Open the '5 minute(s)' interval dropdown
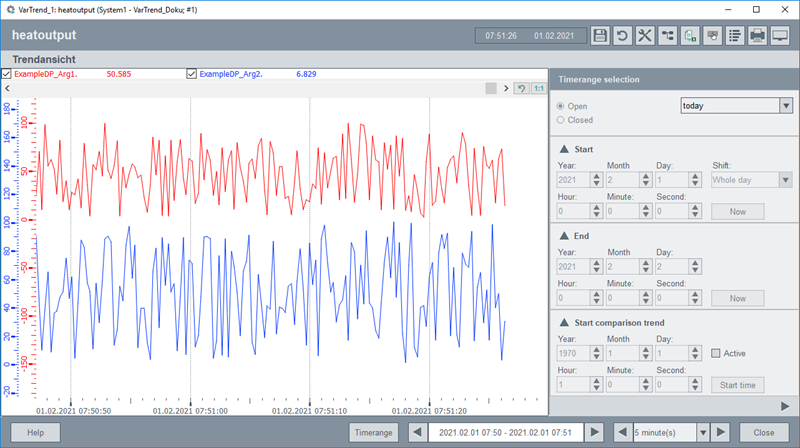This screenshot has width=800, height=448. click(x=704, y=432)
